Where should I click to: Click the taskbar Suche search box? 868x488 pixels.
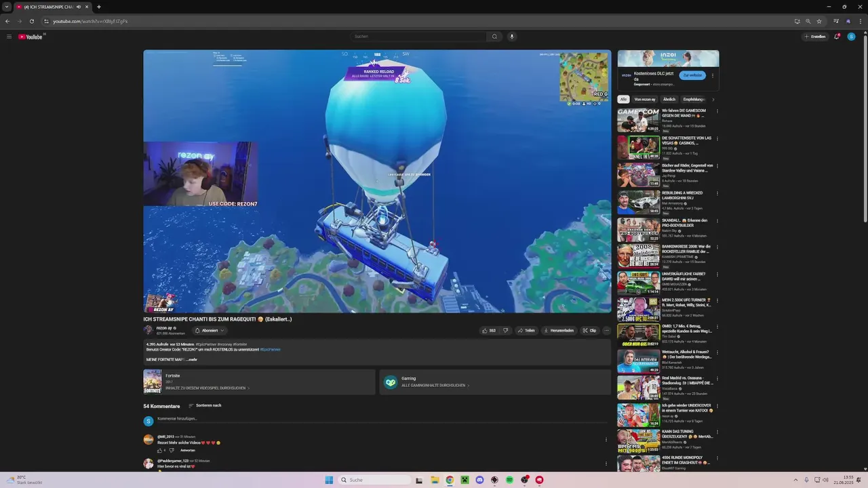coord(376,480)
